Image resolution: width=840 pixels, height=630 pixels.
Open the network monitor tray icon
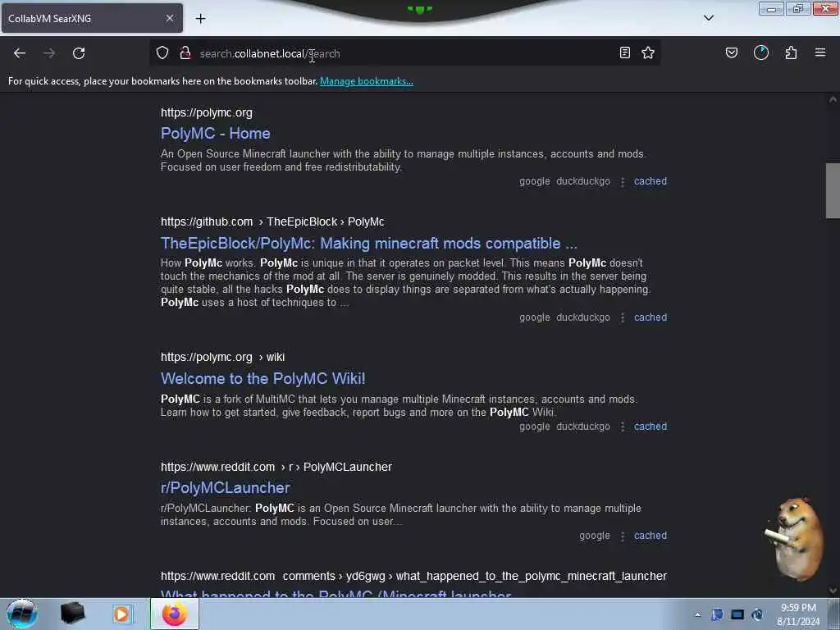pos(737,614)
